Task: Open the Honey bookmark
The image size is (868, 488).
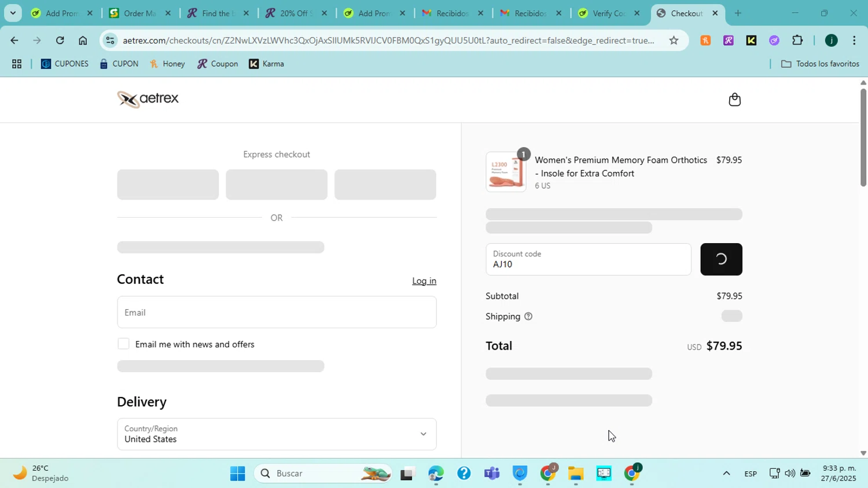Action: pyautogui.click(x=167, y=64)
